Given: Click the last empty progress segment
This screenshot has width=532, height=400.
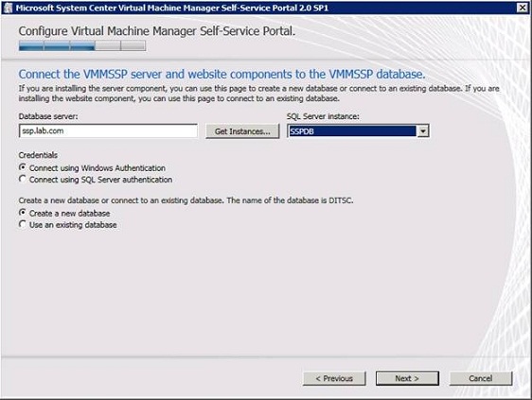Looking at the screenshot, I should 133,45.
